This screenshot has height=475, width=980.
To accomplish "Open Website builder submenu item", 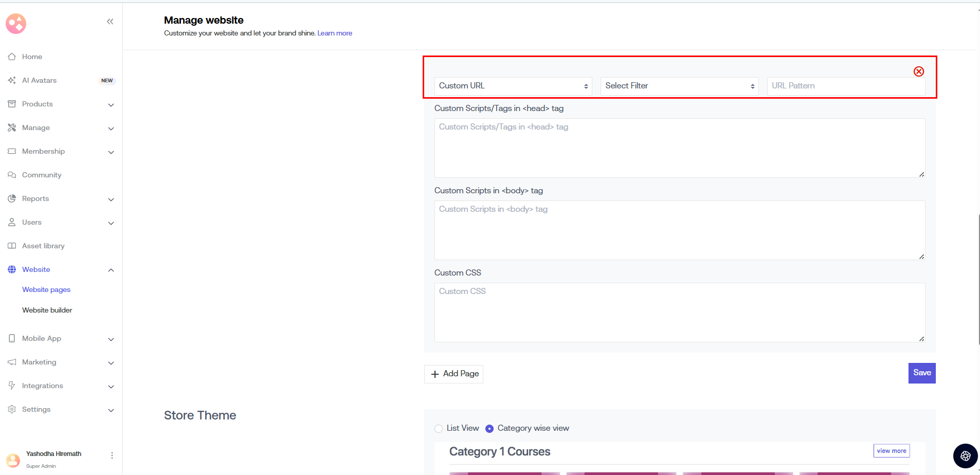I will [47, 310].
